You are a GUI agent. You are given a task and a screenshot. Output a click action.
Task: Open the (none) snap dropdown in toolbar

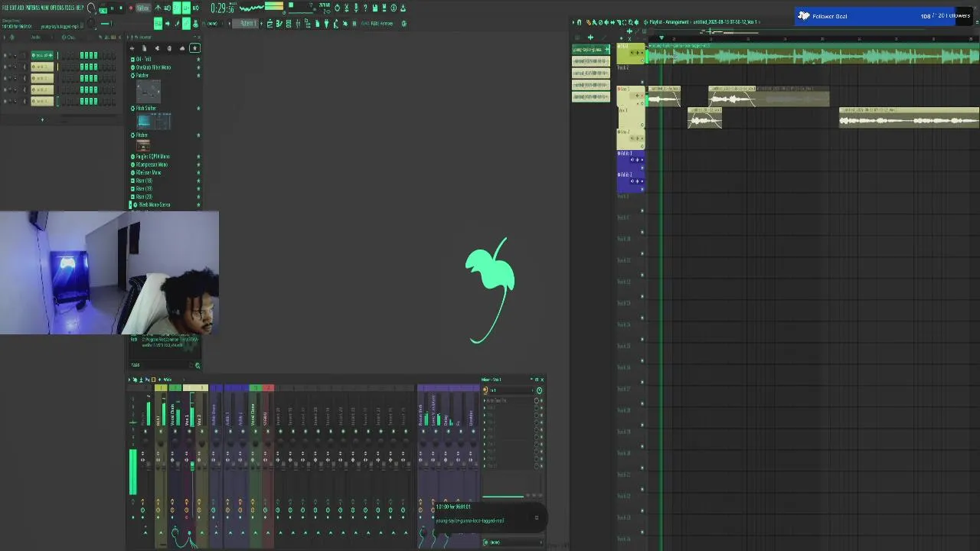click(213, 24)
